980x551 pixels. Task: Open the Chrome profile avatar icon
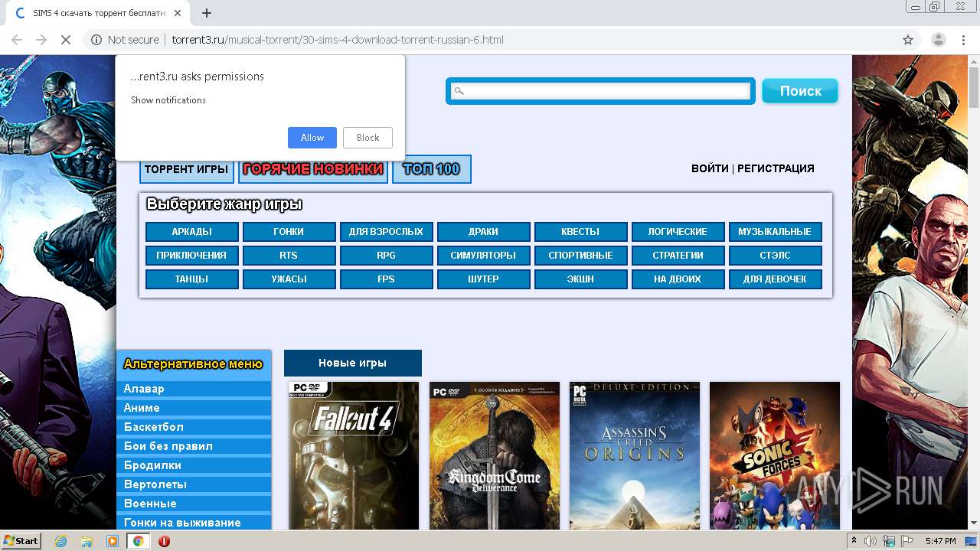pos(938,40)
